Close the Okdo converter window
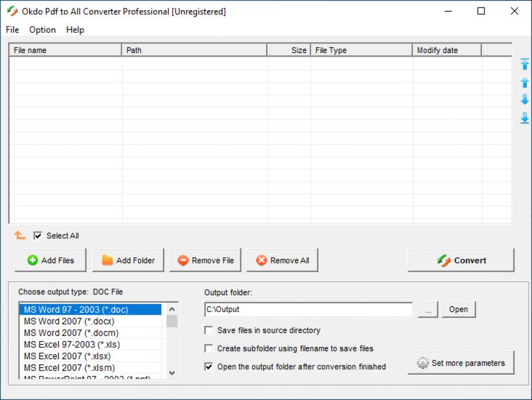Image resolution: width=532 pixels, height=400 pixels. click(x=514, y=11)
